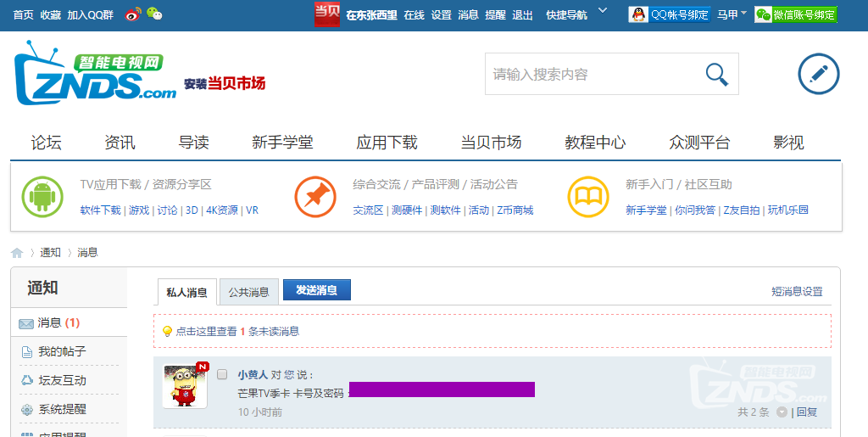This screenshot has height=437, width=868.
Task: Click QQ帐号绑定 button
Action: 670,15
